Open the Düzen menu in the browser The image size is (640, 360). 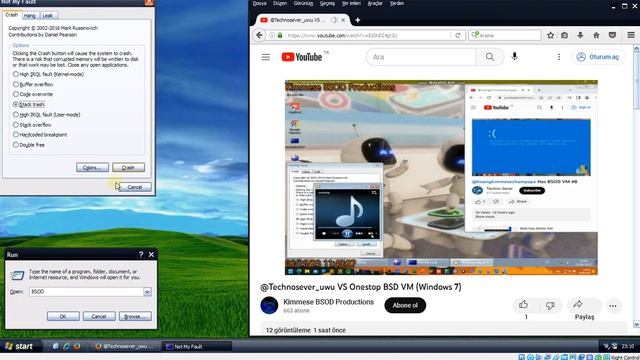point(280,3)
